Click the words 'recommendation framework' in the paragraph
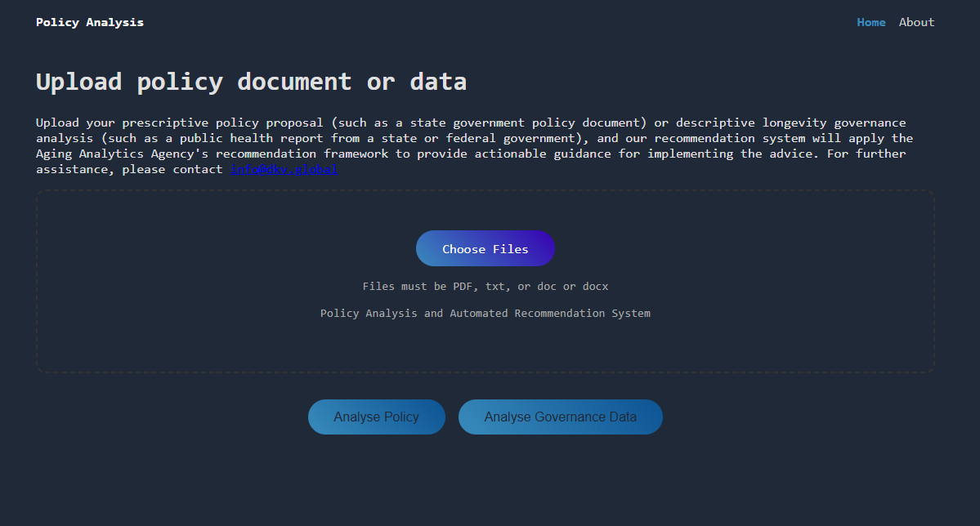 coord(302,154)
